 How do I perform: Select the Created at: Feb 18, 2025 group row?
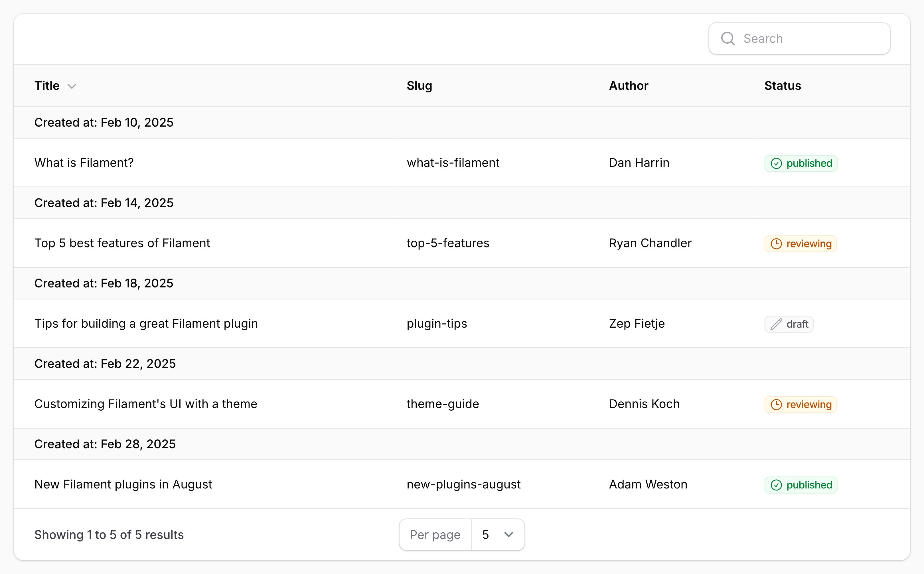point(462,284)
